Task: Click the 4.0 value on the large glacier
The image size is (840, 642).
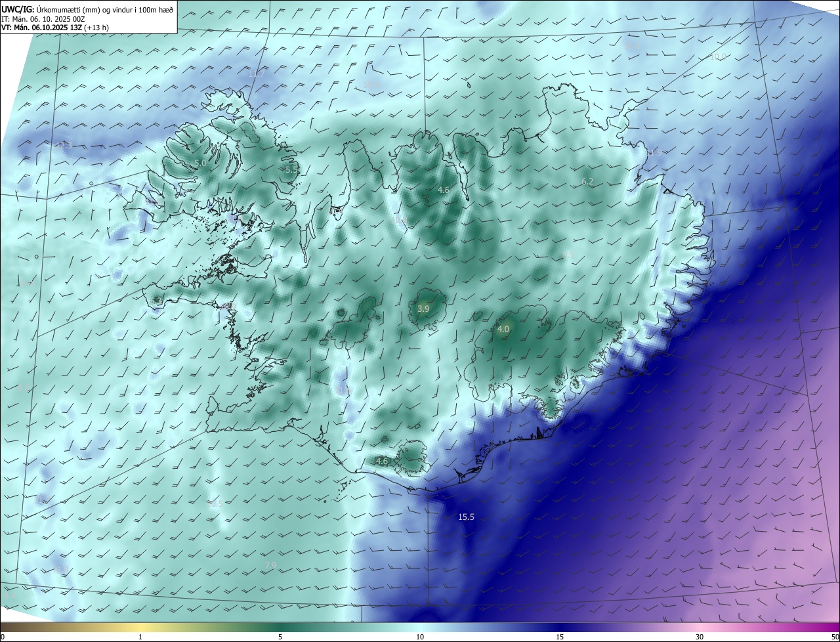Action: click(503, 329)
